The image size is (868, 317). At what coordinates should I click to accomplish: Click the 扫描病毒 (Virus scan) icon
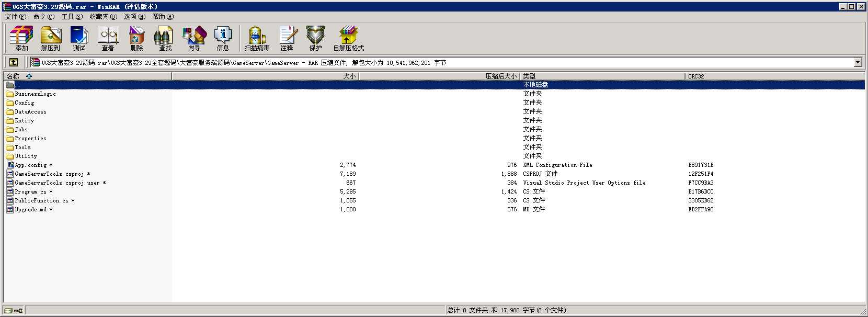(257, 38)
